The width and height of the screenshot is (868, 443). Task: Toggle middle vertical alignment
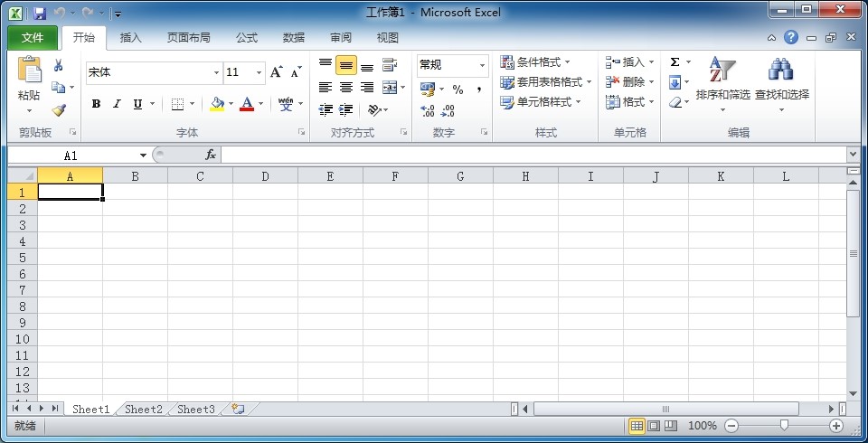[x=346, y=65]
